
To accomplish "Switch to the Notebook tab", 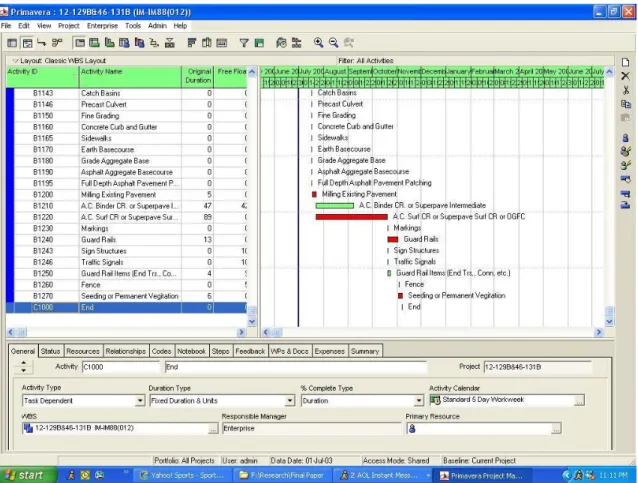I will (x=191, y=351).
